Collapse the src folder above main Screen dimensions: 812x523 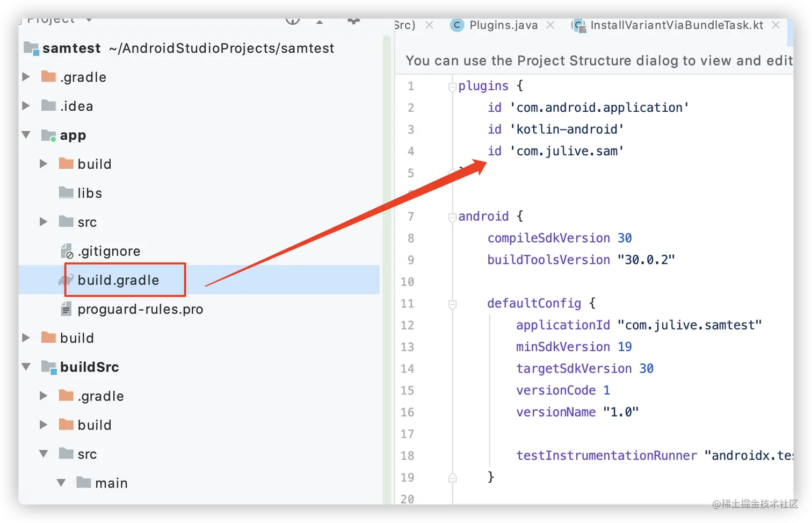pyautogui.click(x=44, y=454)
